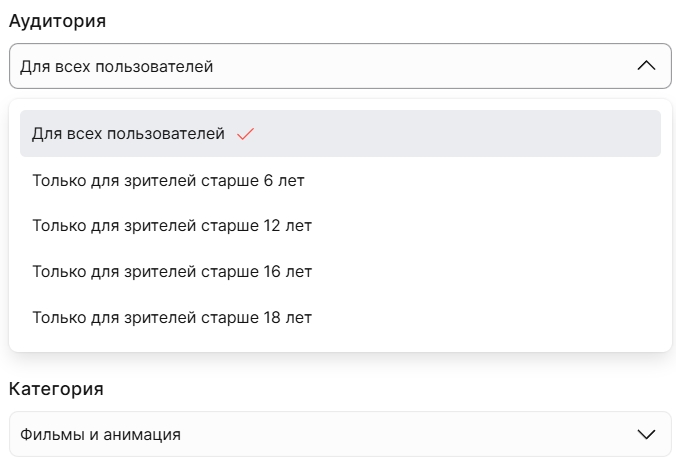This screenshot has width=676, height=458.
Task: Click the Фильмы и анимация text value
Action: [x=100, y=435]
